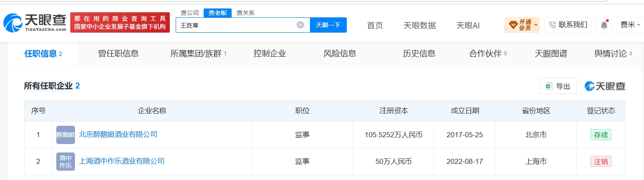The image size is (644, 180).
Task: Click the TianYanCha logo
Action: point(34,22)
